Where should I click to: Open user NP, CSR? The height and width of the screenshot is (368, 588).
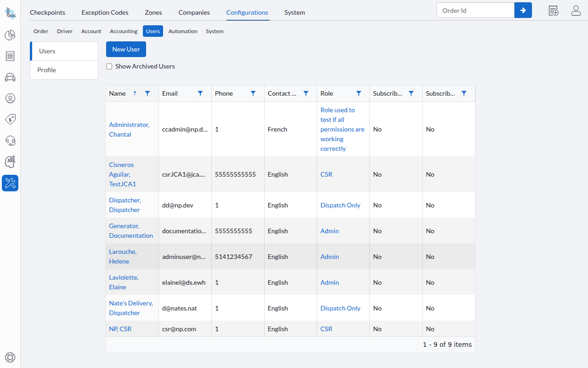coord(120,329)
